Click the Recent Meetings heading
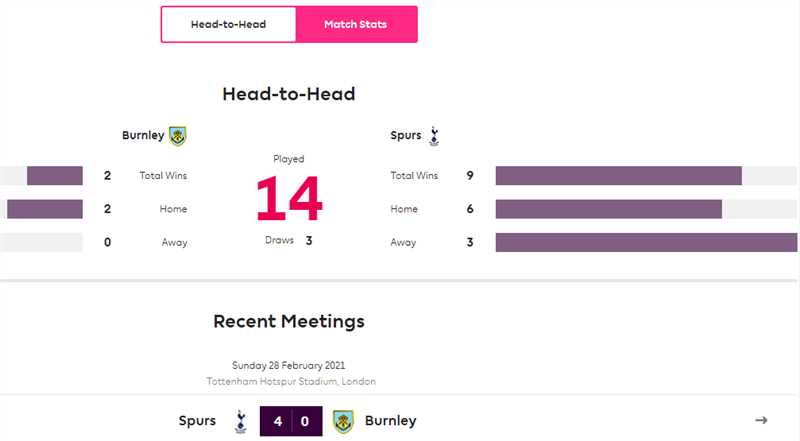The image size is (800, 441). tap(289, 321)
